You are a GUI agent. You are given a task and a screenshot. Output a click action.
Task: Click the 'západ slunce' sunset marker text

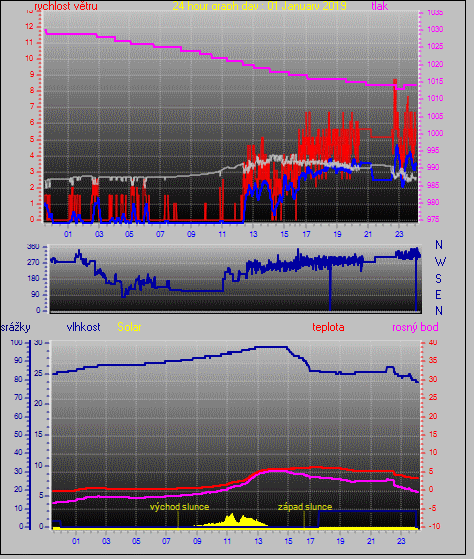click(305, 507)
